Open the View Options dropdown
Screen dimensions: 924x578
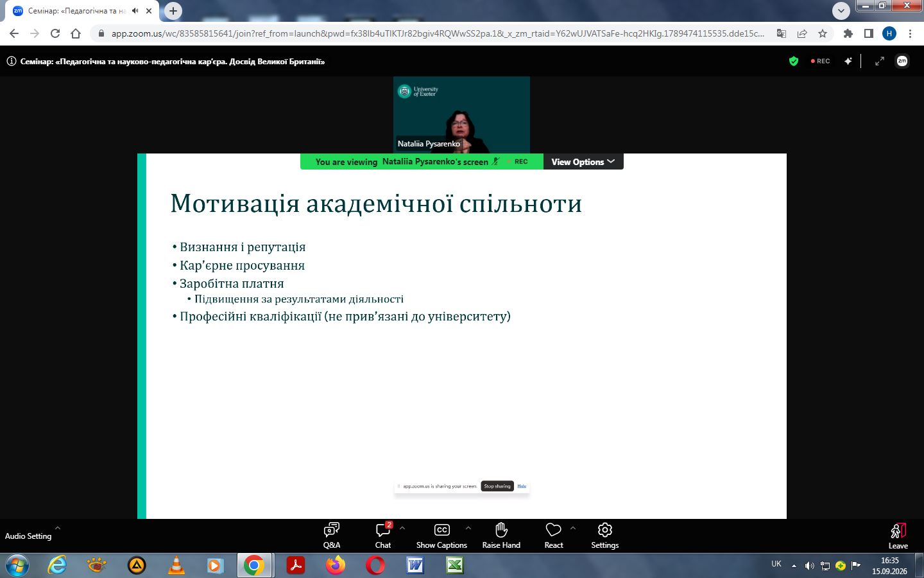coord(583,162)
